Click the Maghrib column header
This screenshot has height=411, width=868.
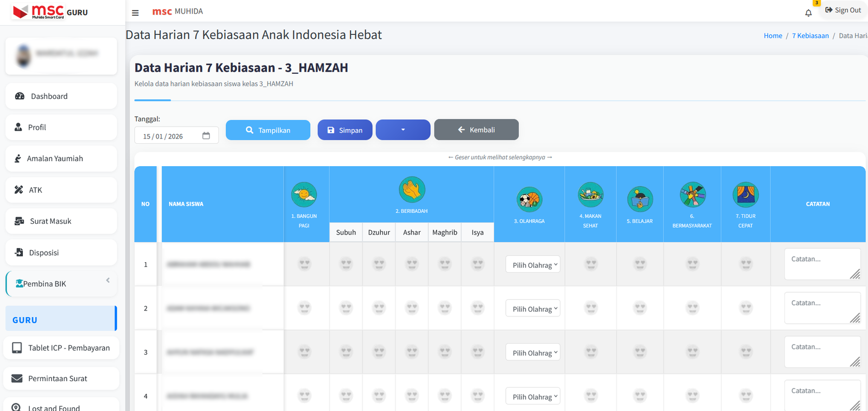click(445, 232)
